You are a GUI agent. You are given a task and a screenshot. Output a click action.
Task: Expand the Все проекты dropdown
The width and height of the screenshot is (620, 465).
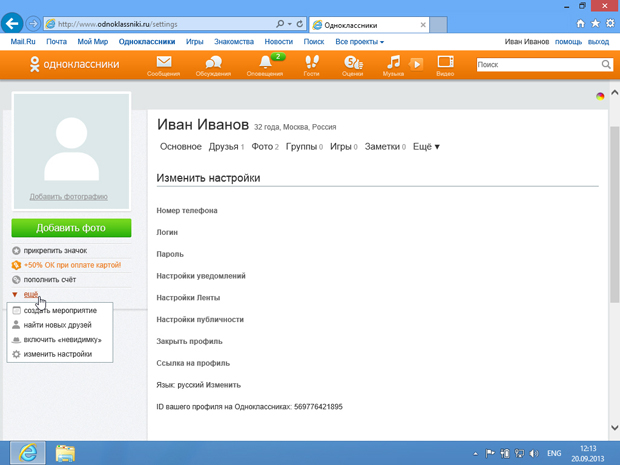(359, 42)
